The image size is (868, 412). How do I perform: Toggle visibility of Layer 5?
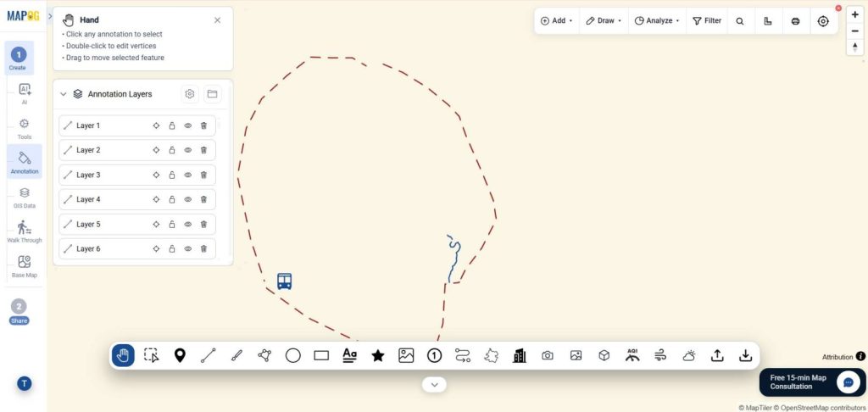click(187, 225)
